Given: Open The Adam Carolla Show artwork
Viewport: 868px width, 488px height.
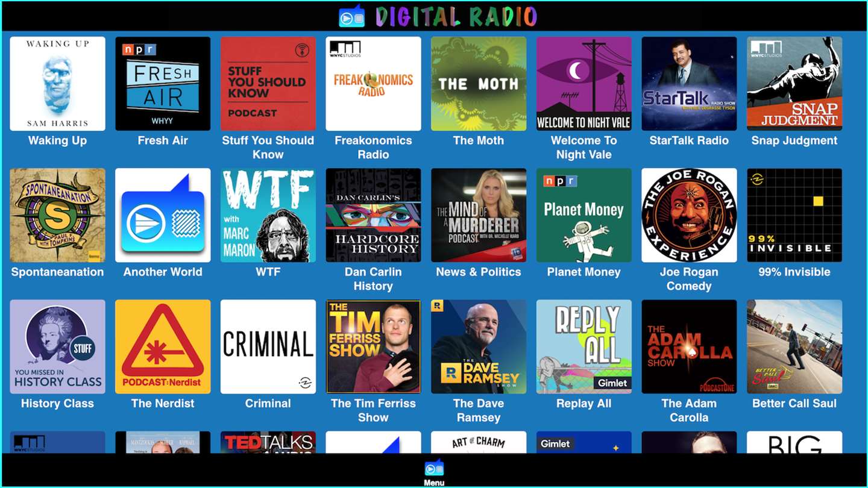Looking at the screenshot, I should [689, 346].
